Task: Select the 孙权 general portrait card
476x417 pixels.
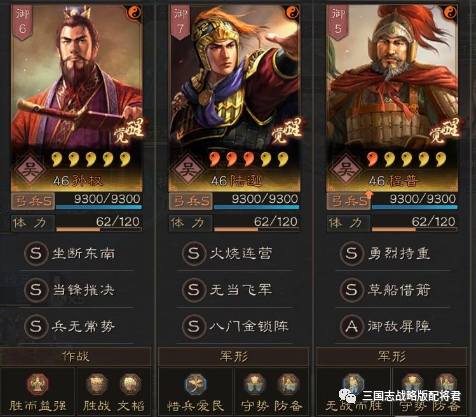Action: click(x=77, y=98)
